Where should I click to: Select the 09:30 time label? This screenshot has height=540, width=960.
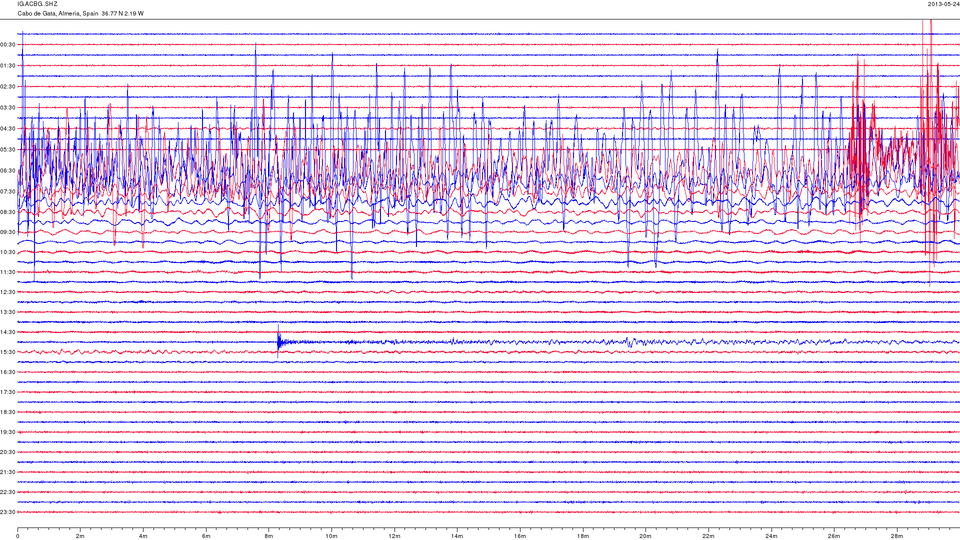[7, 232]
